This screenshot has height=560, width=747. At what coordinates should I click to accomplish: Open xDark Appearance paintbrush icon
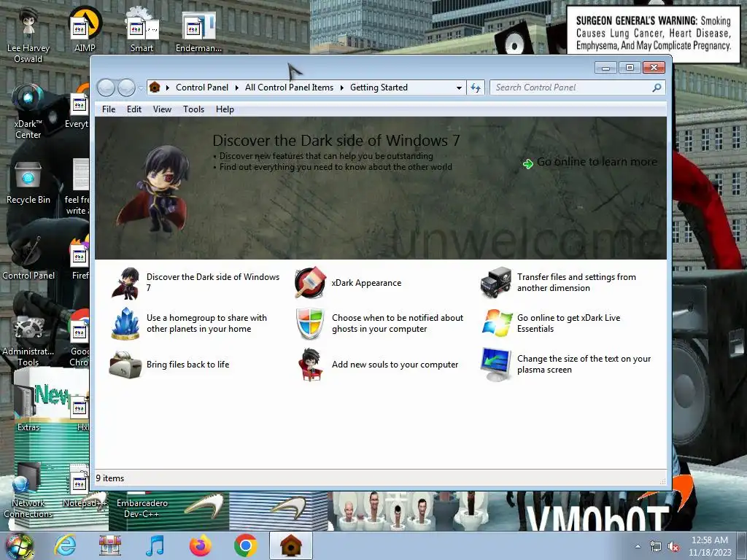pos(310,282)
